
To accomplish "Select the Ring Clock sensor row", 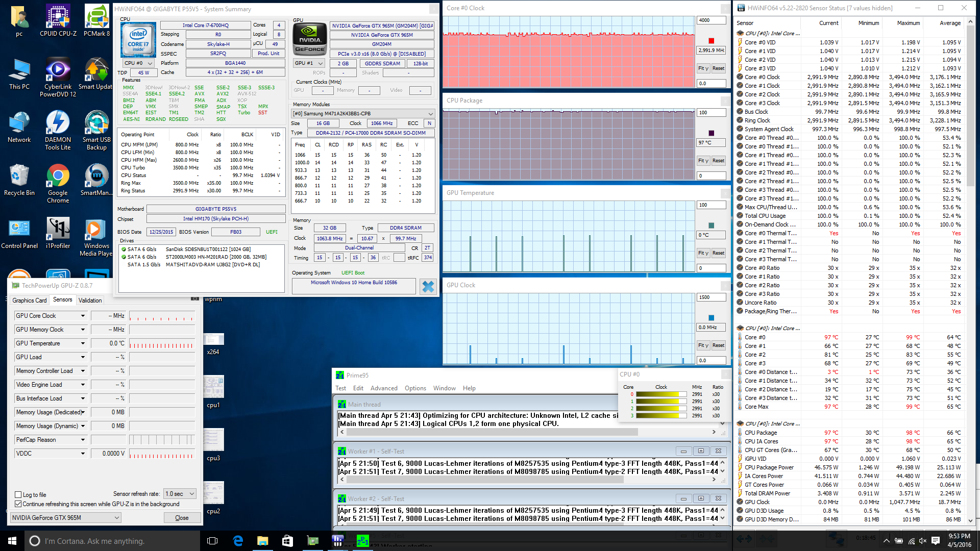I will tap(850, 120).
